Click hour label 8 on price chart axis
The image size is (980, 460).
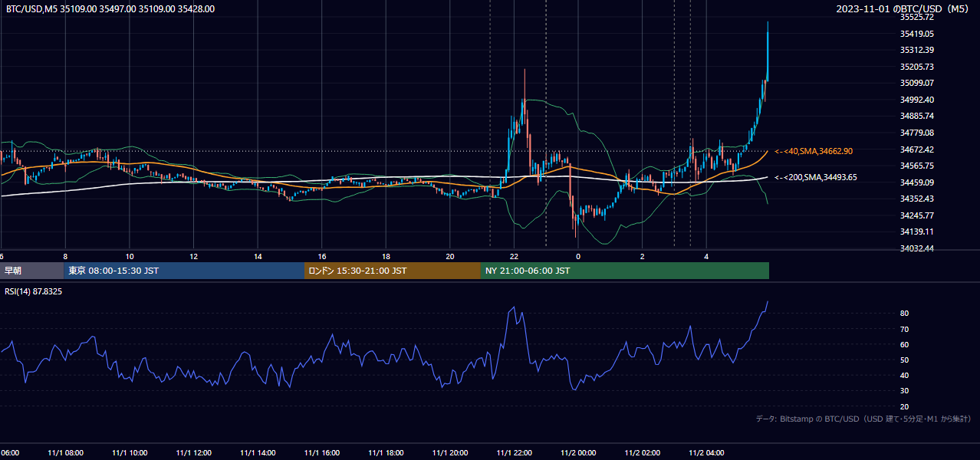click(x=65, y=256)
